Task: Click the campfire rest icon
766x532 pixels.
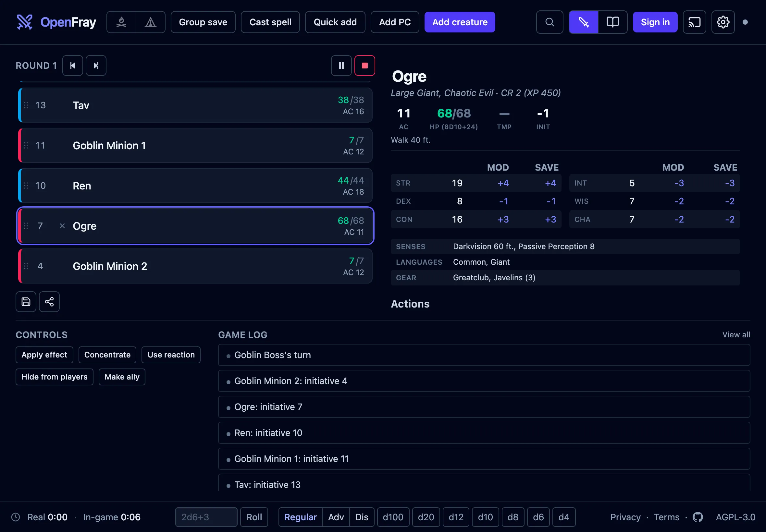Action: [x=121, y=22]
